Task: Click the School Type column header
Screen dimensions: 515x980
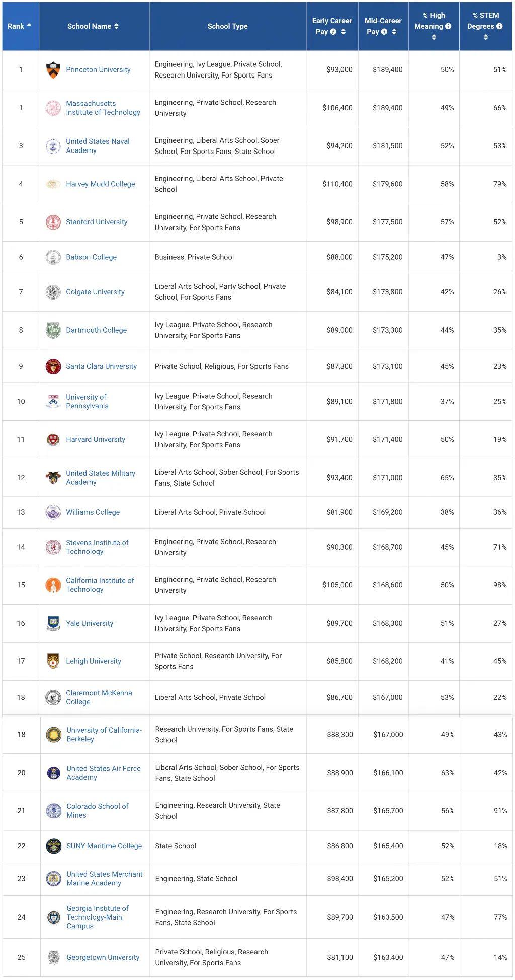Action: [227, 26]
